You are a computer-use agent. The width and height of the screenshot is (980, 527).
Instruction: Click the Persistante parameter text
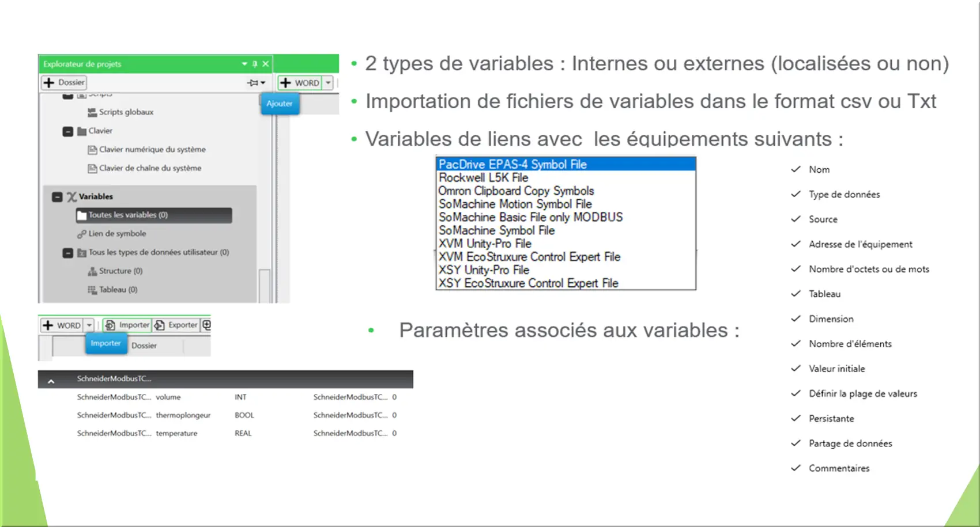[x=831, y=419]
